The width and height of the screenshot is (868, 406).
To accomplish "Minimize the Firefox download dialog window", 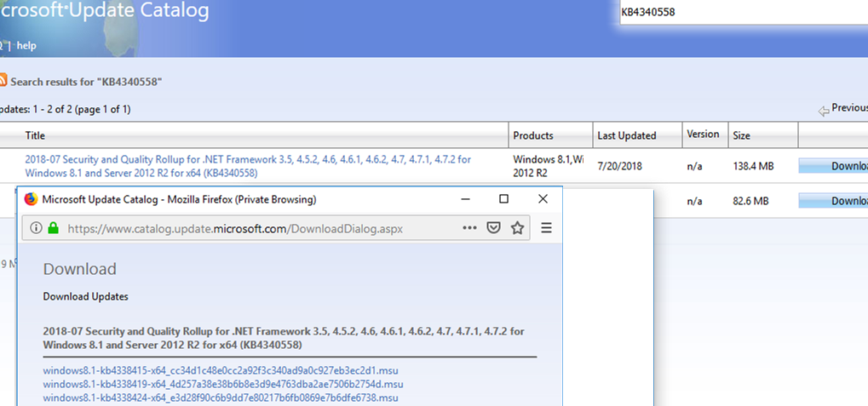I will click(x=467, y=199).
